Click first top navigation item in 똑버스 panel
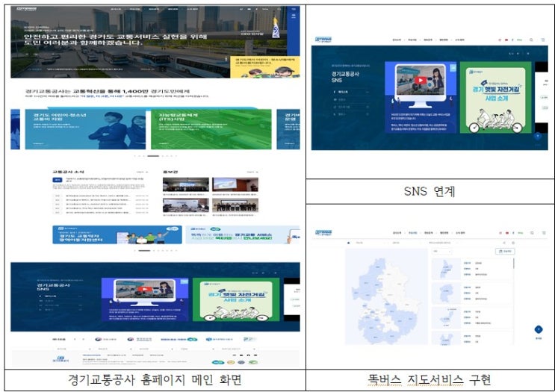The image size is (555, 392). (x=397, y=233)
